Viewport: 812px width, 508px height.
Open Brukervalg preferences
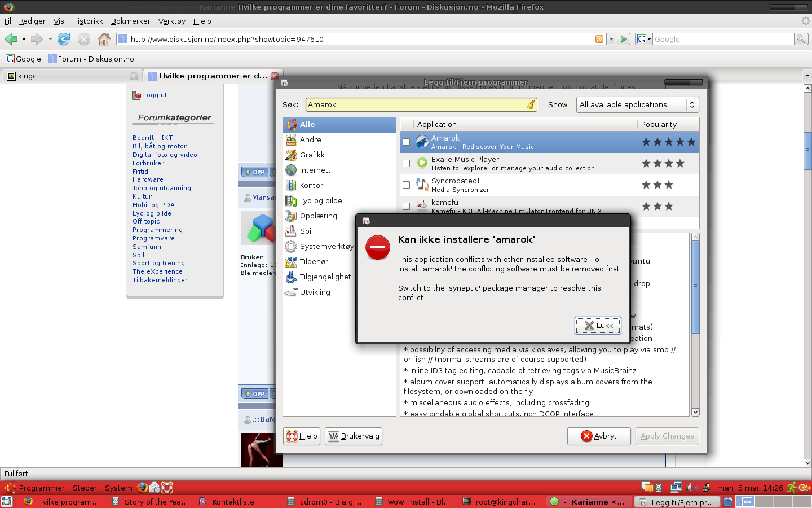354,436
